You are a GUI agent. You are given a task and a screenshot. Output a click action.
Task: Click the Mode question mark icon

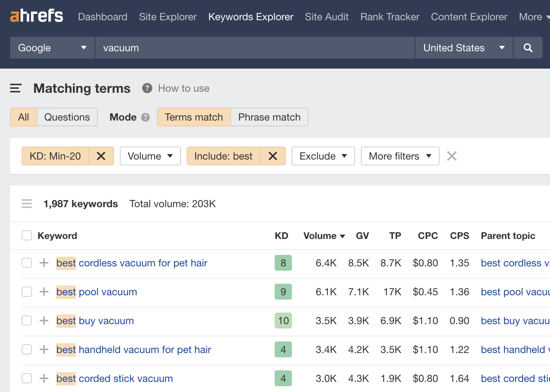[145, 117]
